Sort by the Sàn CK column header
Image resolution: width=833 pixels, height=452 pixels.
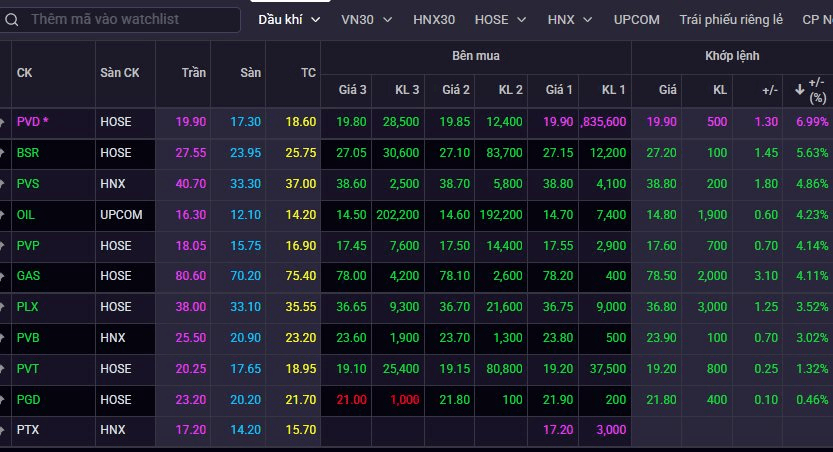(x=120, y=73)
